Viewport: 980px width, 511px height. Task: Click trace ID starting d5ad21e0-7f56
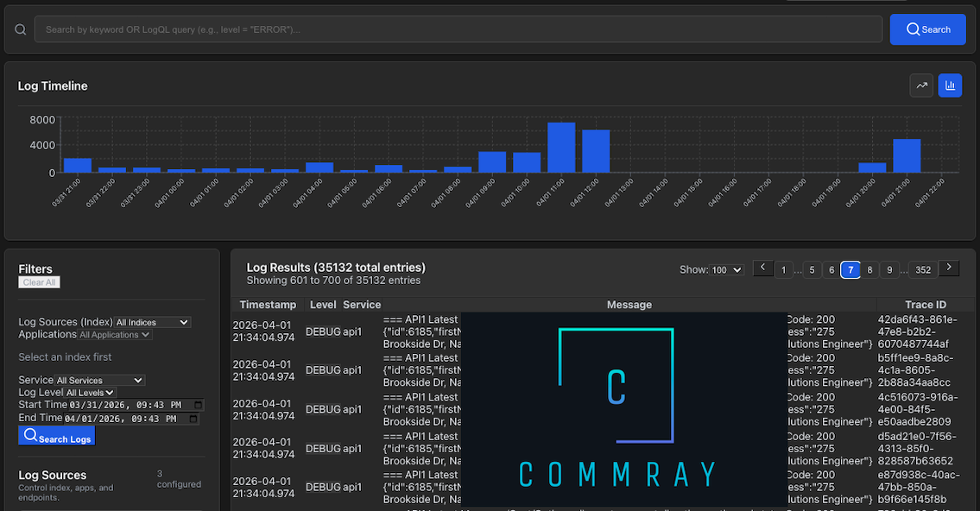point(917,449)
